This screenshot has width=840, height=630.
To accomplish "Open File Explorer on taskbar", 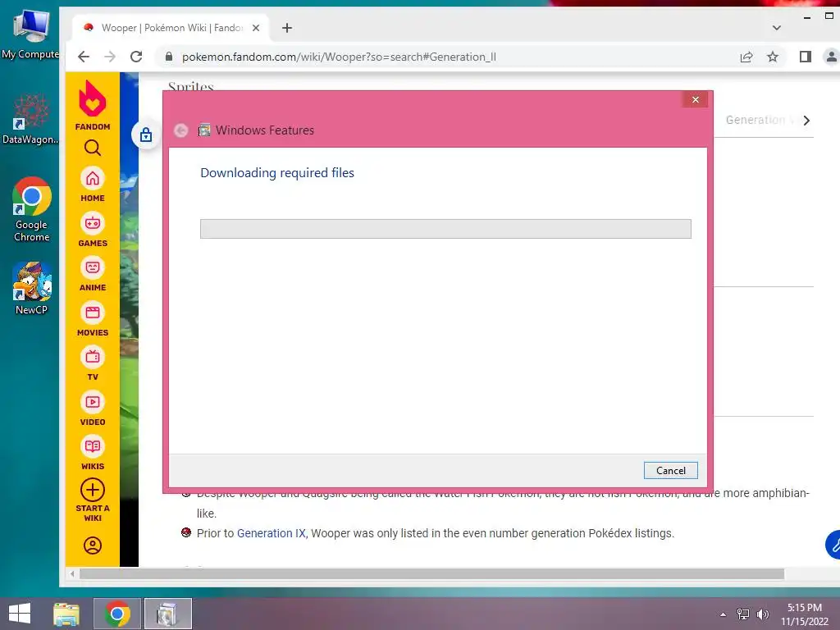I will pos(66,614).
